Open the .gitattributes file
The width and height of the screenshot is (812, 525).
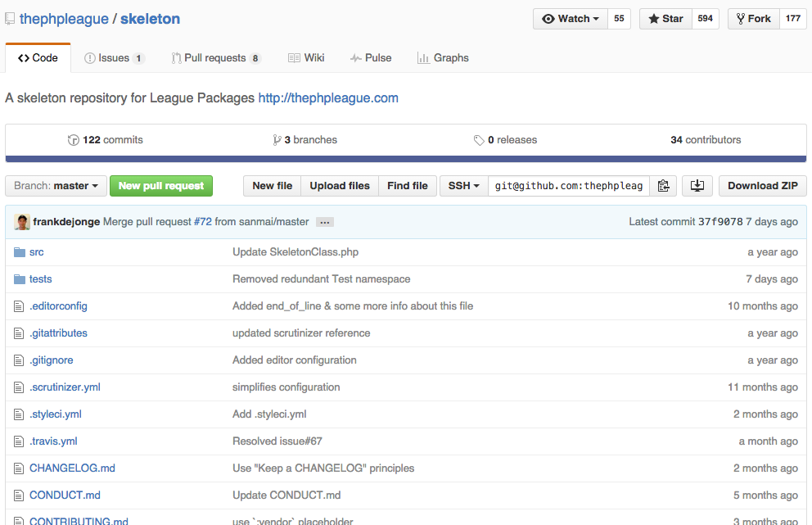tap(58, 333)
